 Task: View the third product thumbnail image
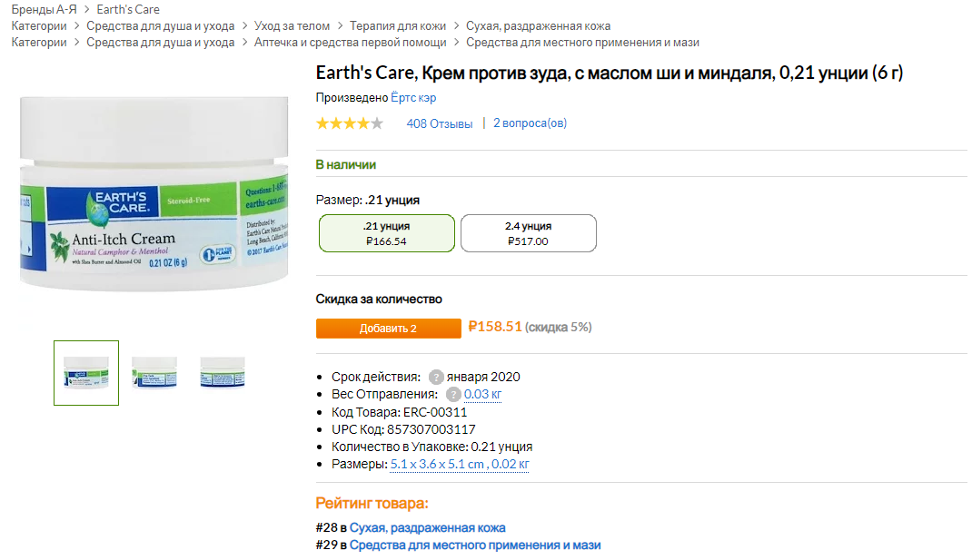(x=223, y=372)
